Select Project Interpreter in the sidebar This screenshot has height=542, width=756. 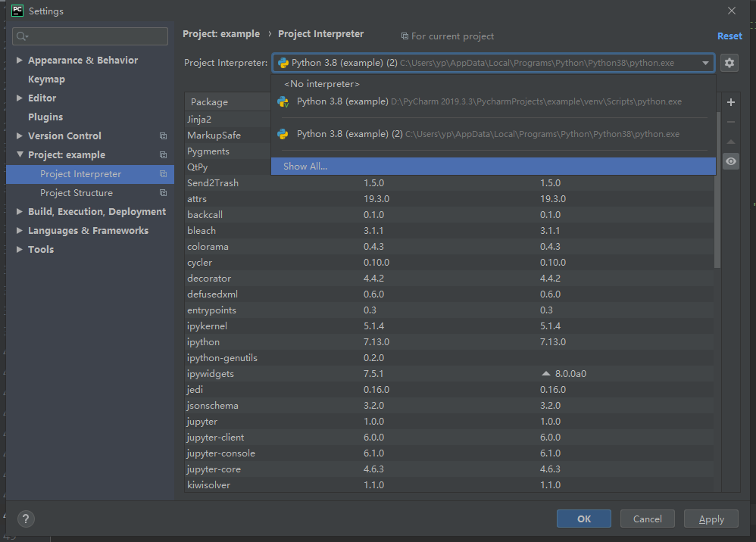pos(90,174)
